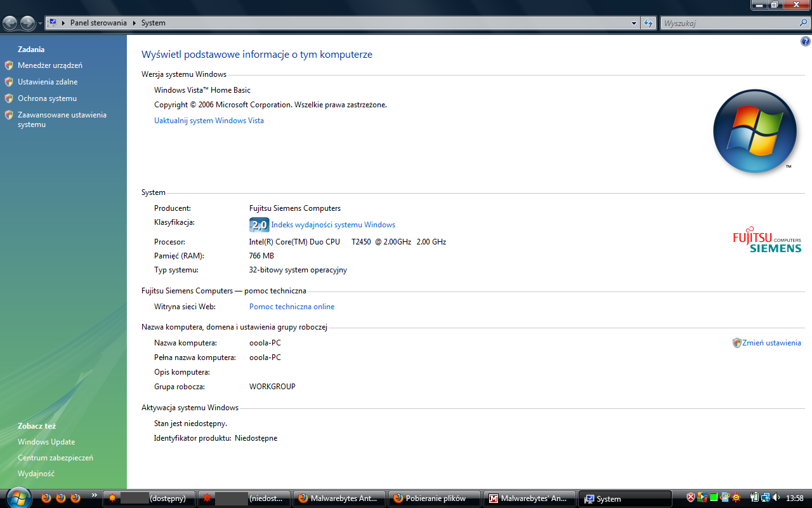Click the multicolored flag tray icon

[x=702, y=498]
